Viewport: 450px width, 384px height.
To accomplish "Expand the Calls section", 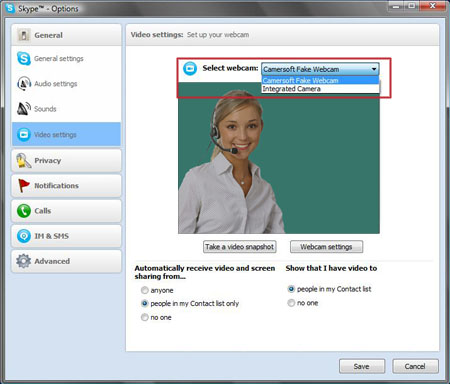I will (x=66, y=211).
